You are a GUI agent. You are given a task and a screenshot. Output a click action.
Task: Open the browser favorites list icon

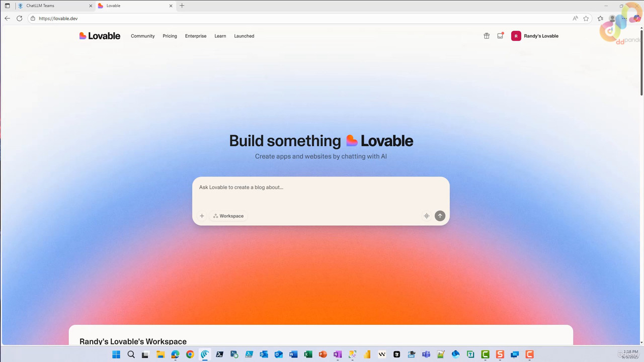(600, 18)
